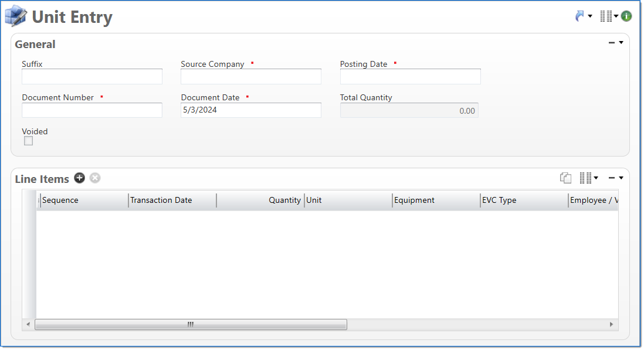Click the page layout columns icon in the header

coord(606,16)
